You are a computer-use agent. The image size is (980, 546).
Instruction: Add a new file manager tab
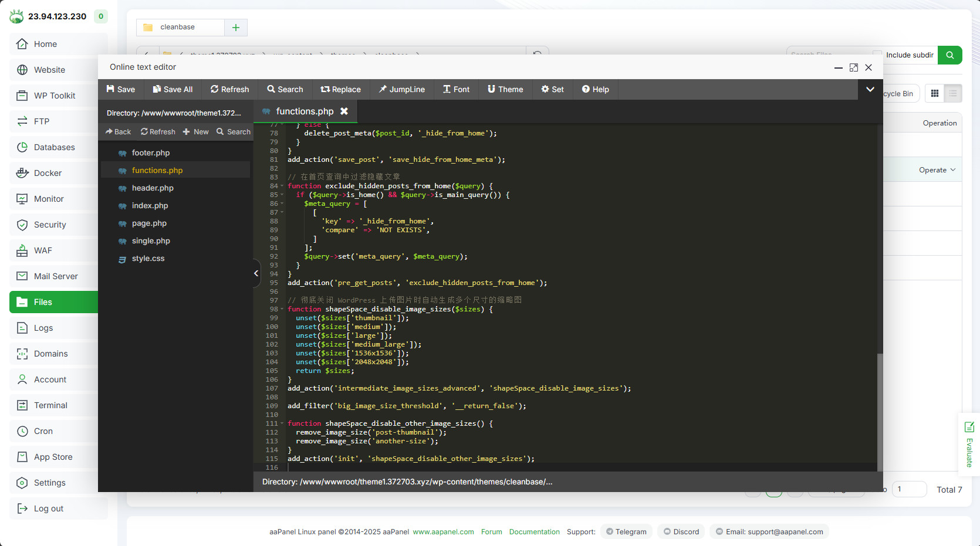pyautogui.click(x=236, y=28)
